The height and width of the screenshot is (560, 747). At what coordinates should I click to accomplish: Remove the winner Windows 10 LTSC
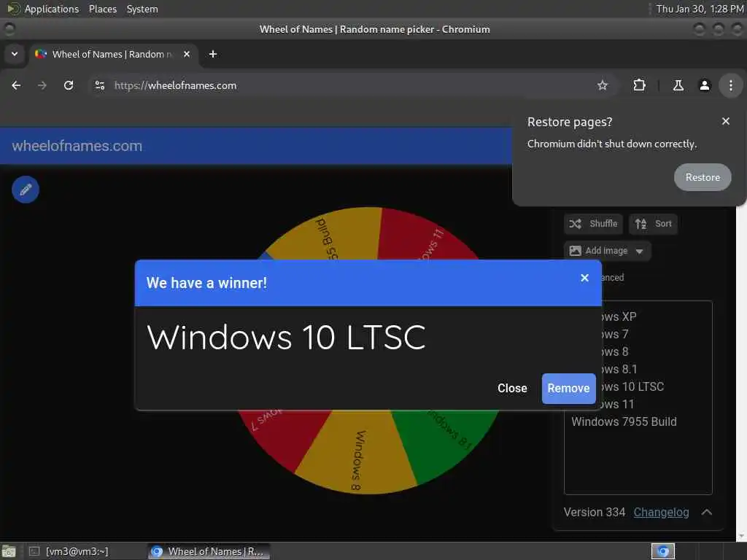(x=568, y=388)
